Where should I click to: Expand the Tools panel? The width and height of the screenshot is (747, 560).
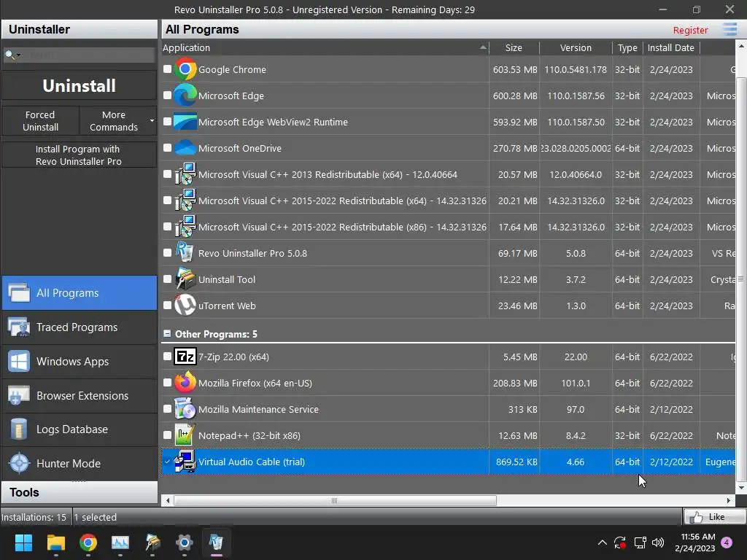(x=80, y=492)
